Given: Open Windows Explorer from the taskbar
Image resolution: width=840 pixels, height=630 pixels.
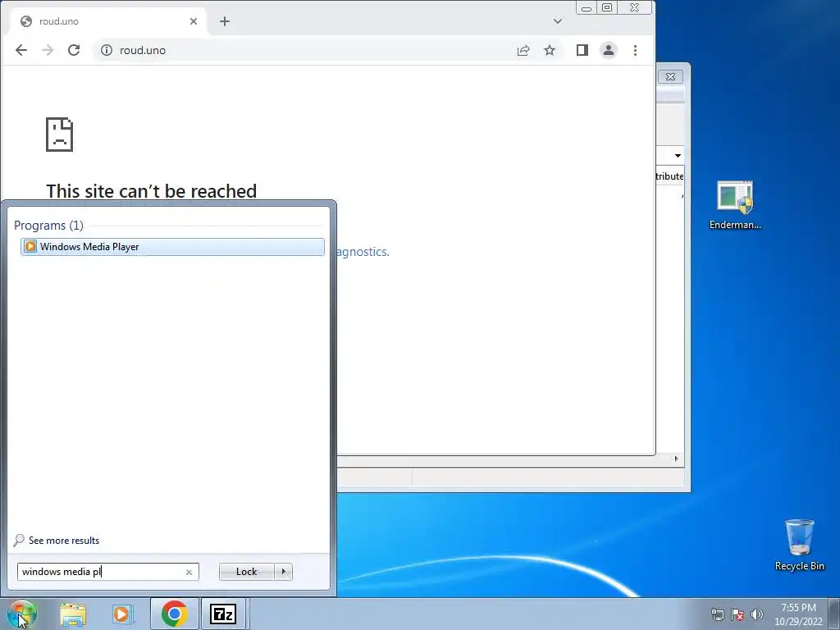Looking at the screenshot, I should pos(73,614).
